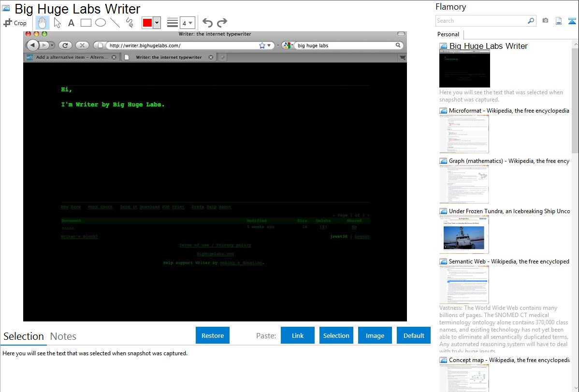
Task: Select the Microformat snapshot thumbnail
Action: point(464,134)
